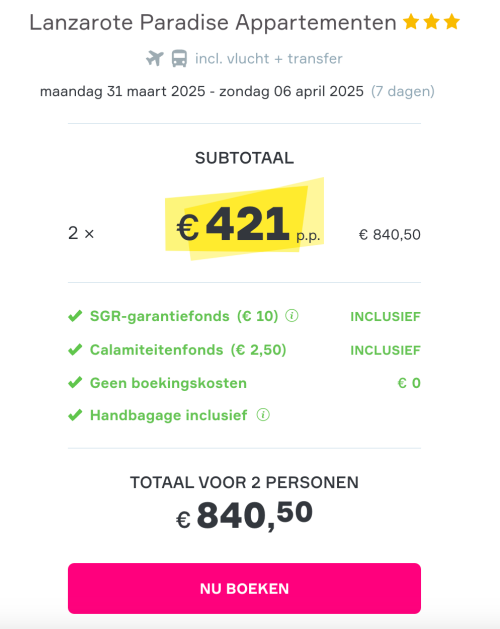Click the € 840,50 subtotal amount
The image size is (500, 629).
(390, 235)
